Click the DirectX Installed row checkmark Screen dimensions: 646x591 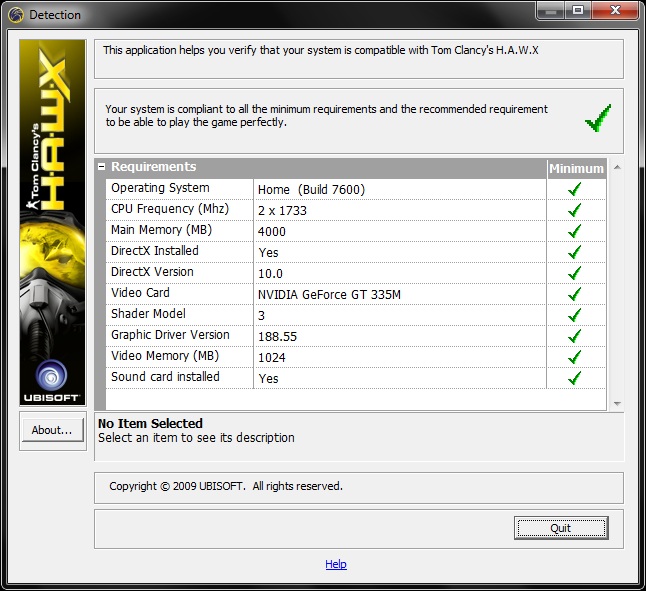pos(574,252)
